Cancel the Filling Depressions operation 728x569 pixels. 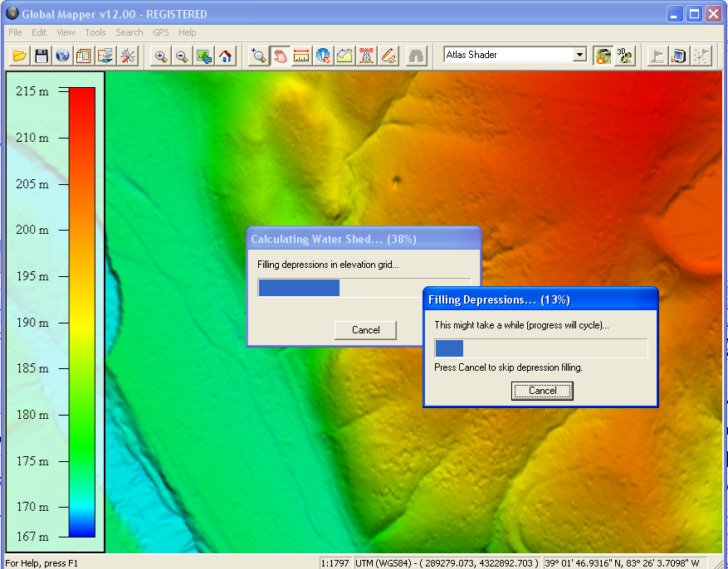tap(542, 390)
